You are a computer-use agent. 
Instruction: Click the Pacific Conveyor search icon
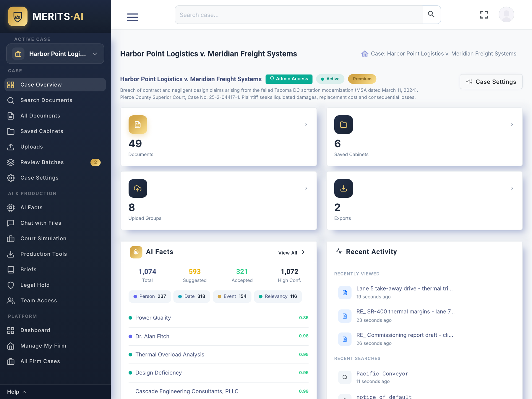pos(345,377)
